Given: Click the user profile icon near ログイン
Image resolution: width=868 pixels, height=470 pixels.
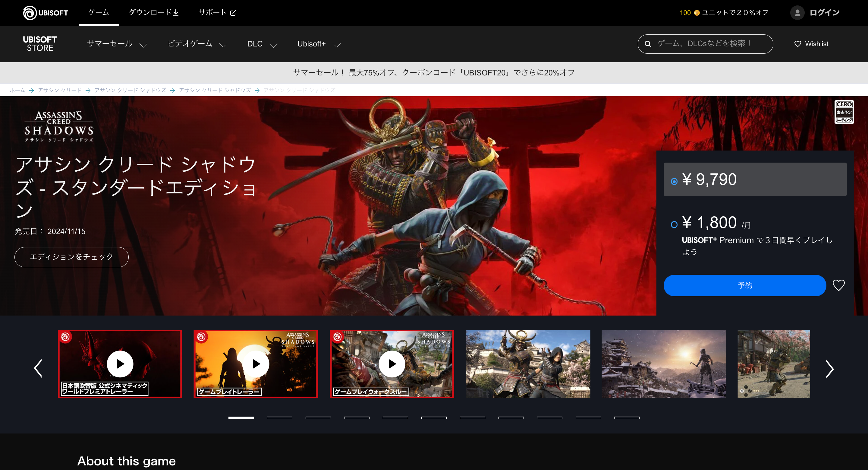Looking at the screenshot, I should coord(797,12).
